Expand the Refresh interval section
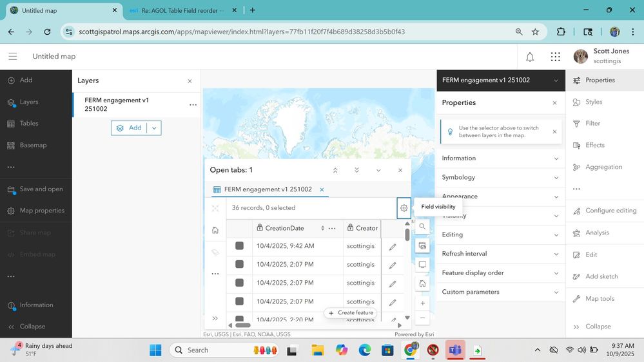The width and height of the screenshot is (644, 362). coord(500,254)
